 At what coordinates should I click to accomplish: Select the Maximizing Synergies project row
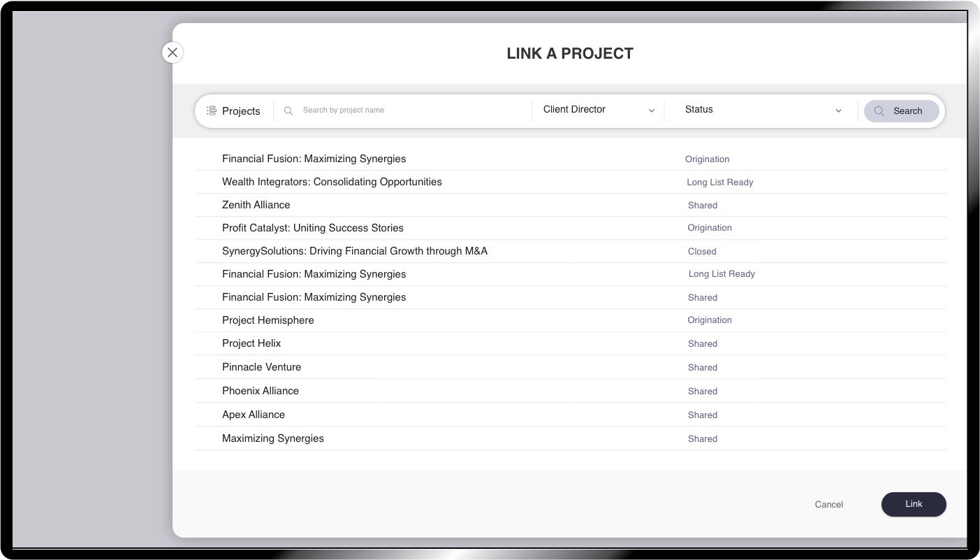(273, 438)
